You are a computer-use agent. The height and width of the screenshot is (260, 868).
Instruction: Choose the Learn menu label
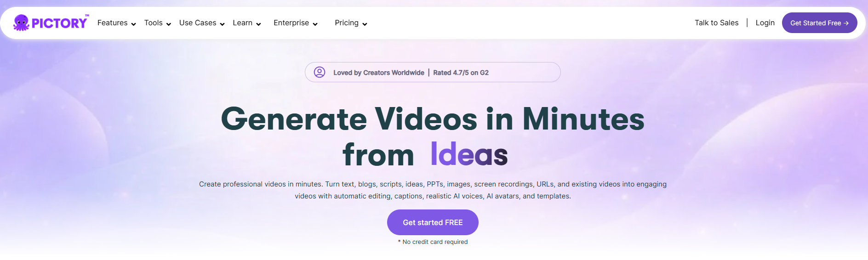(x=242, y=23)
